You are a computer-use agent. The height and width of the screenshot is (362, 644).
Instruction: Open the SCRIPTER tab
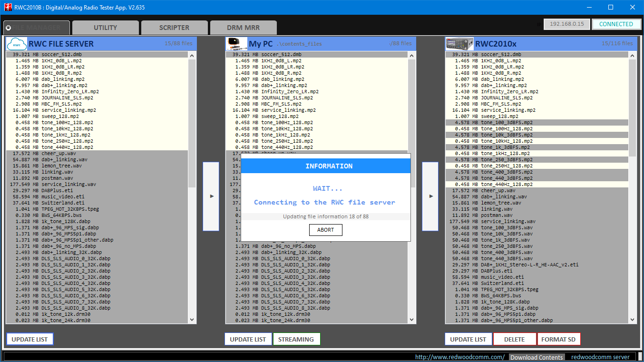point(174,28)
